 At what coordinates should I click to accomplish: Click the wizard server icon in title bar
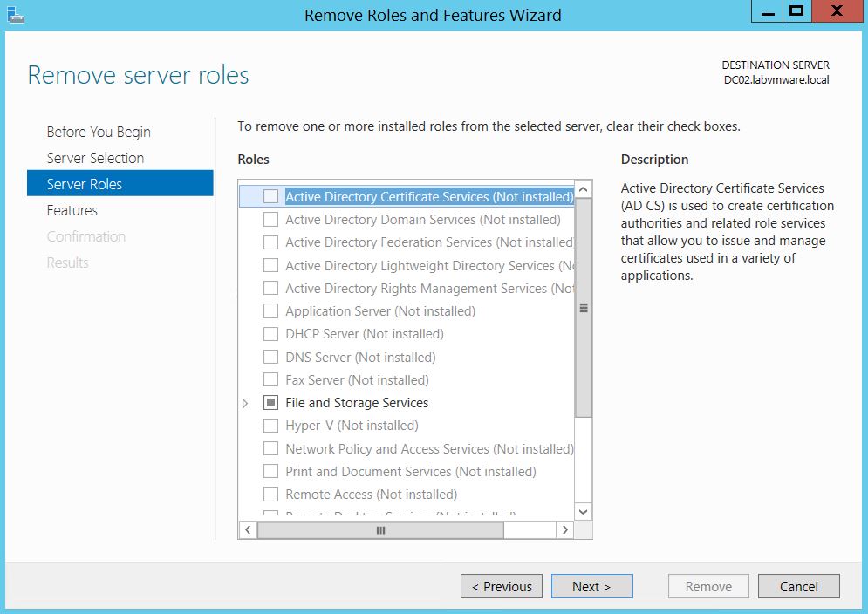(16, 15)
